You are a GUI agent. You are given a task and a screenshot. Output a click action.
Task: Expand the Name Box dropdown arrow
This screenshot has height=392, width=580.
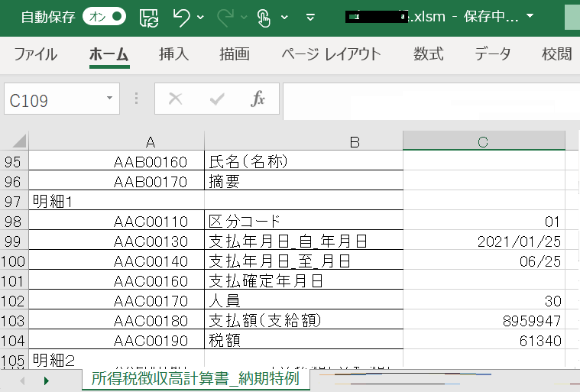click(109, 99)
